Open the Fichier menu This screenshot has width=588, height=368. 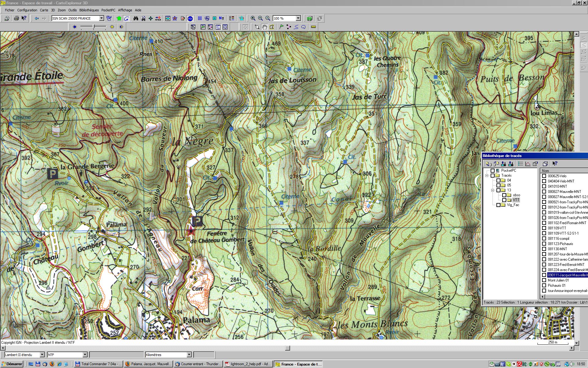point(9,10)
